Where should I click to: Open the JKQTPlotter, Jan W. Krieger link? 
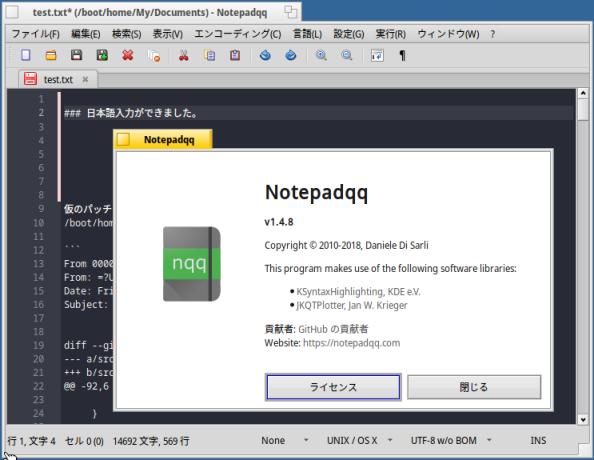click(352, 305)
